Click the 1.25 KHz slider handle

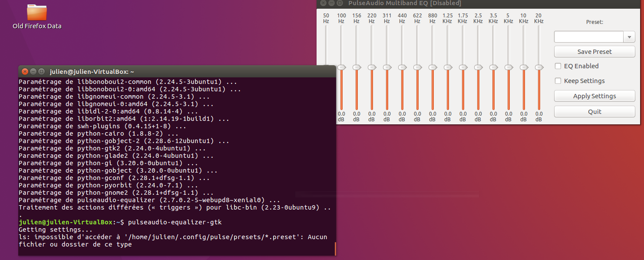(x=448, y=67)
